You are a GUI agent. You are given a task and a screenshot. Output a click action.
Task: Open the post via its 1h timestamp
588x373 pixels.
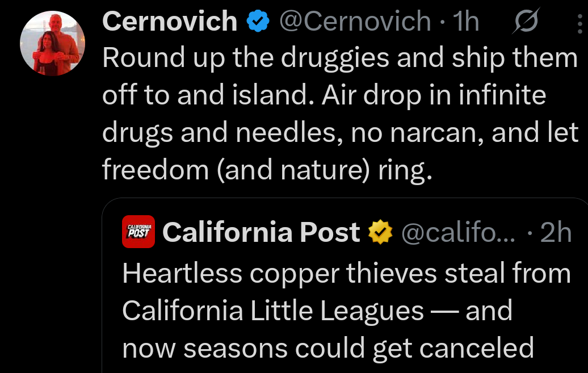[467, 22]
